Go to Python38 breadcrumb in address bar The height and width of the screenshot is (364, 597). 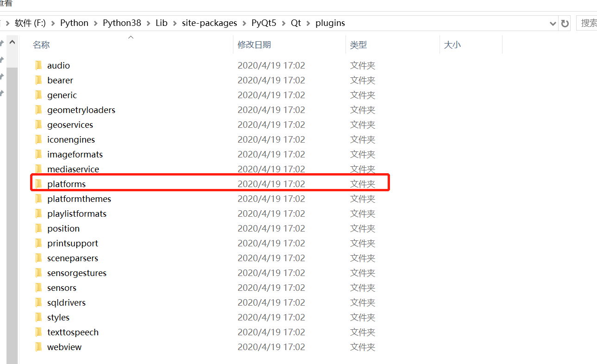click(x=122, y=23)
